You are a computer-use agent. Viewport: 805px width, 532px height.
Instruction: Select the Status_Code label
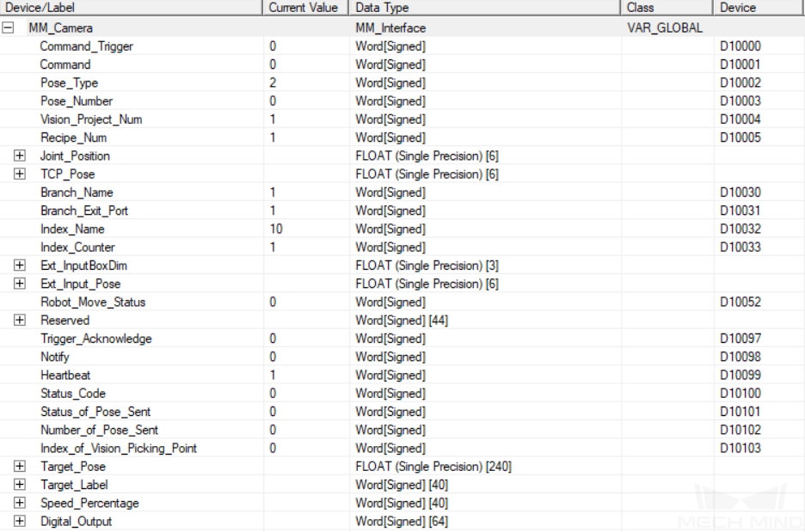pos(73,394)
